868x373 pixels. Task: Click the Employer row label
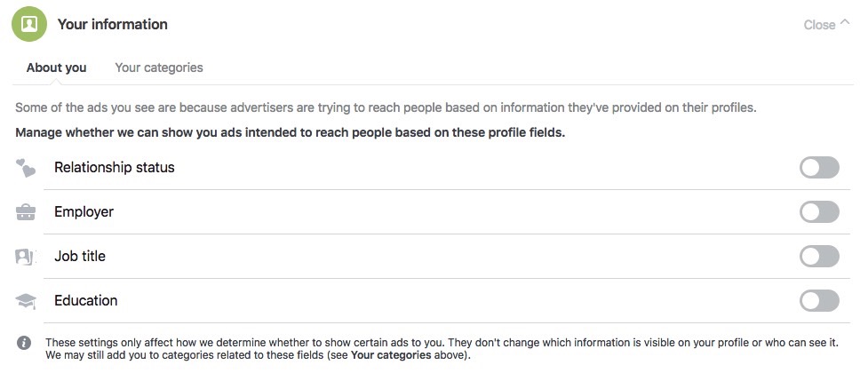tap(84, 212)
